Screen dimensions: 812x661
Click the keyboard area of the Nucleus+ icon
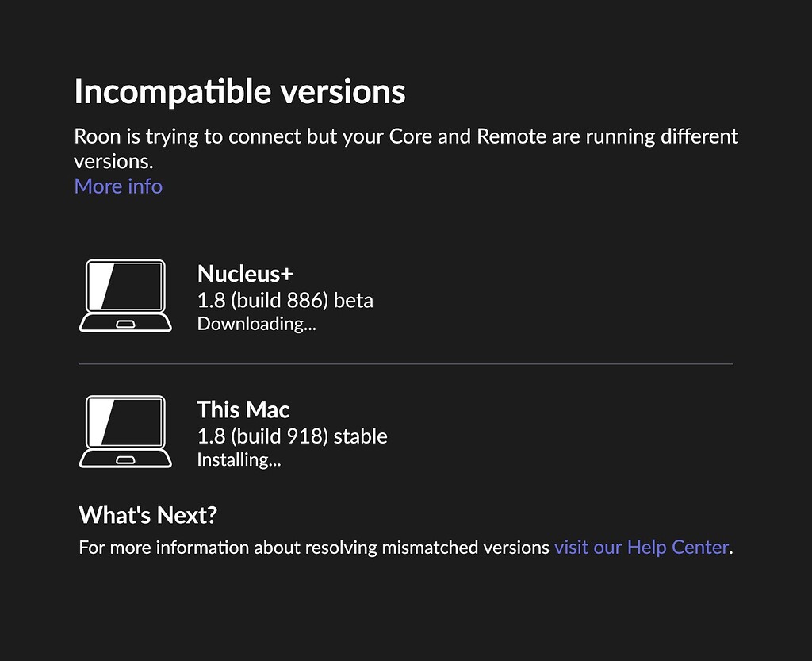point(124,324)
